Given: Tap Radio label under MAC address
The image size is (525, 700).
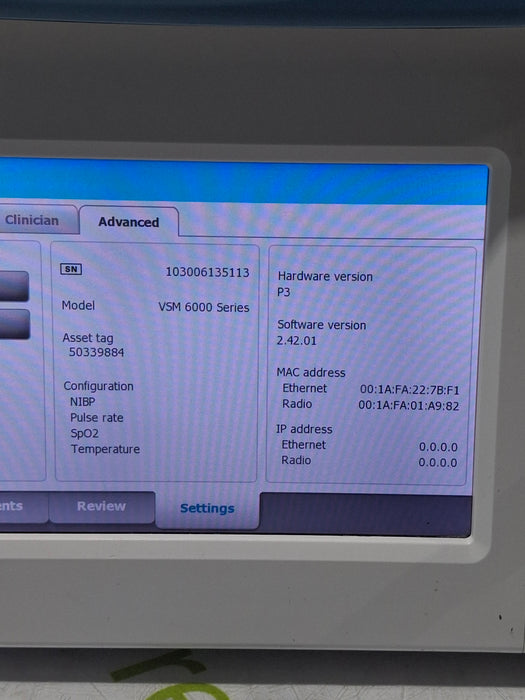Looking at the screenshot, I should coord(297,404).
